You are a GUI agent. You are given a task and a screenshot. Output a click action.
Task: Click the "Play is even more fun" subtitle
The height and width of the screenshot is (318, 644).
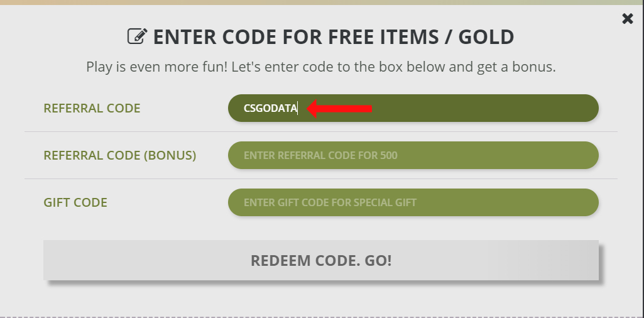point(320,67)
